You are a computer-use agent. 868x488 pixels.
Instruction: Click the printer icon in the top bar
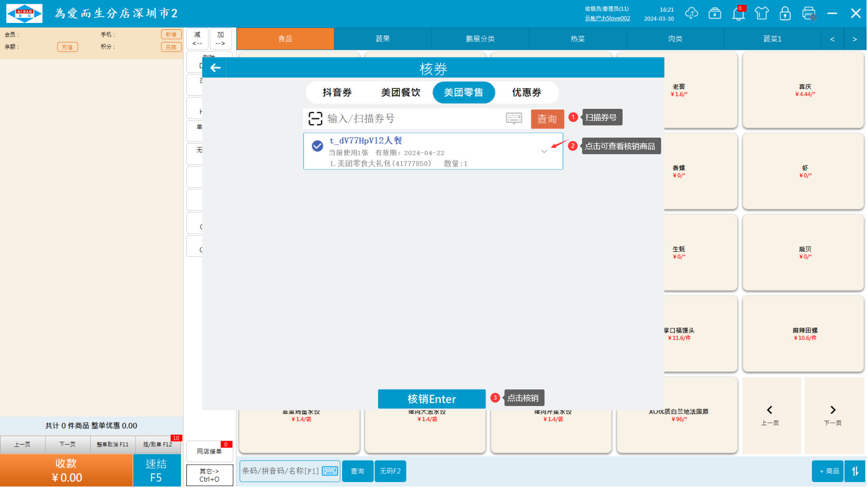(809, 13)
